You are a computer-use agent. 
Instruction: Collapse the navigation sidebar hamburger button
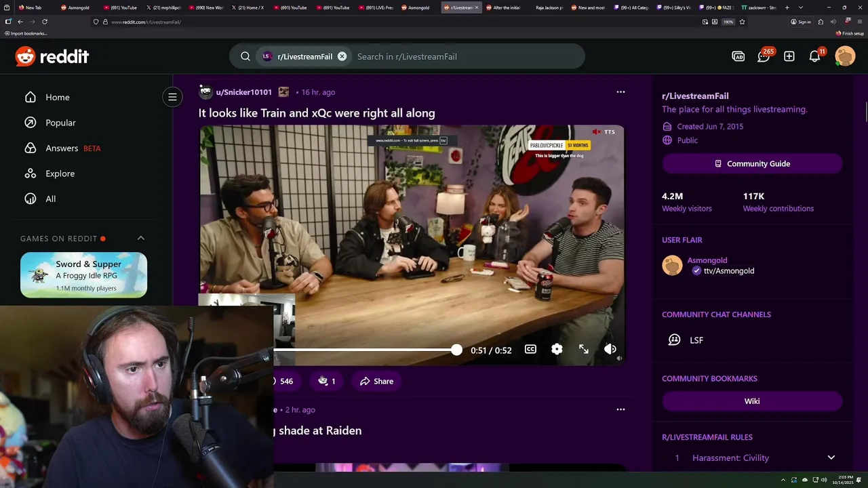coord(172,97)
